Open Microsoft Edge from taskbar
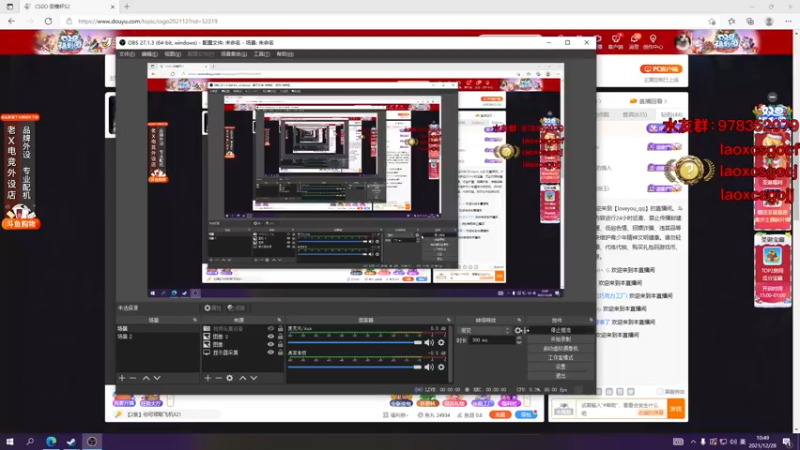The height and width of the screenshot is (450, 800). pyautogui.click(x=51, y=442)
